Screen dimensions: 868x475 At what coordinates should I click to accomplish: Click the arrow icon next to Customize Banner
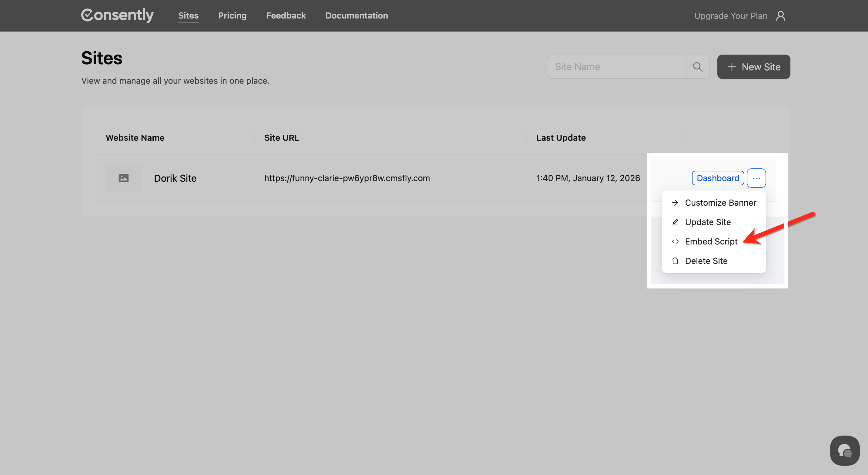(x=675, y=203)
